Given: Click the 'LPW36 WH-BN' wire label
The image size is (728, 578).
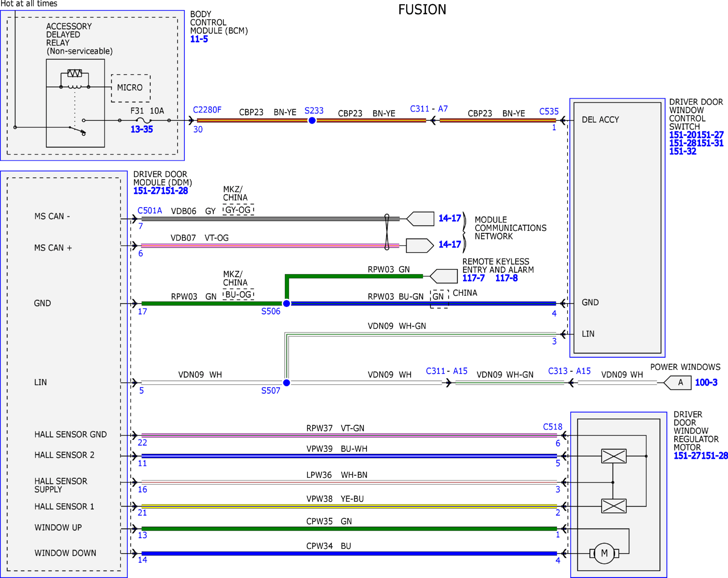Looking at the screenshot, I should pyautogui.click(x=337, y=475).
